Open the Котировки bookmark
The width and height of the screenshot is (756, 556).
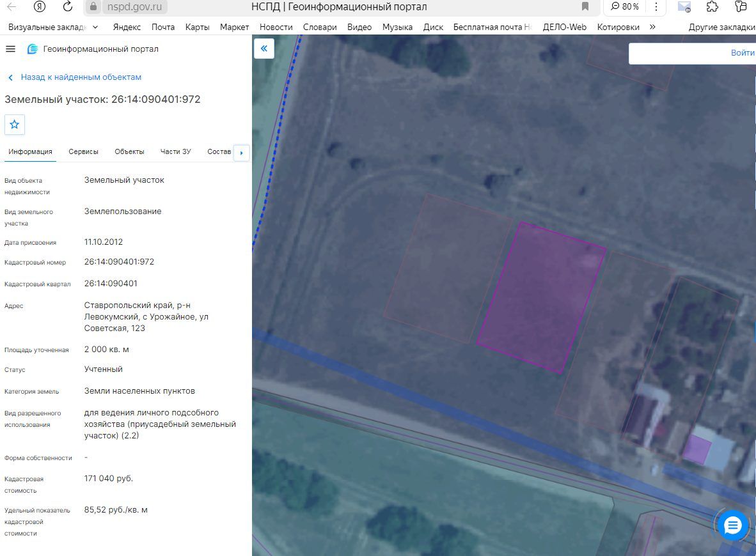[618, 27]
